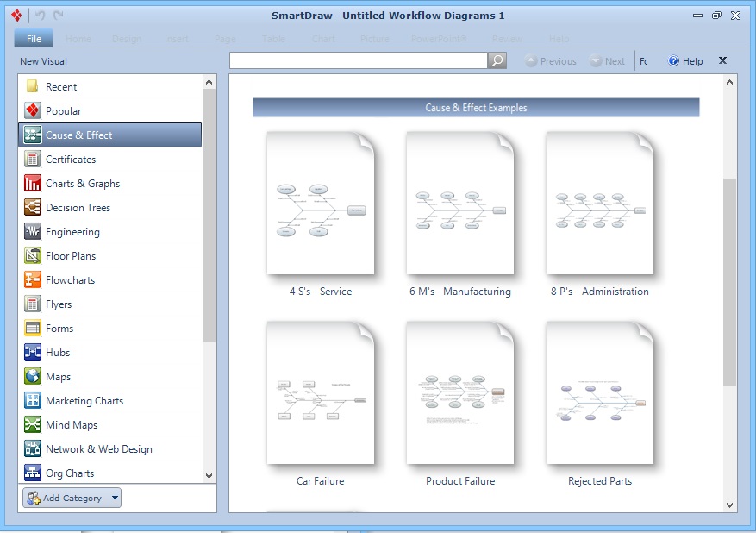
Task: Open the 8 P's - Administration template thumbnail
Action: click(x=600, y=204)
